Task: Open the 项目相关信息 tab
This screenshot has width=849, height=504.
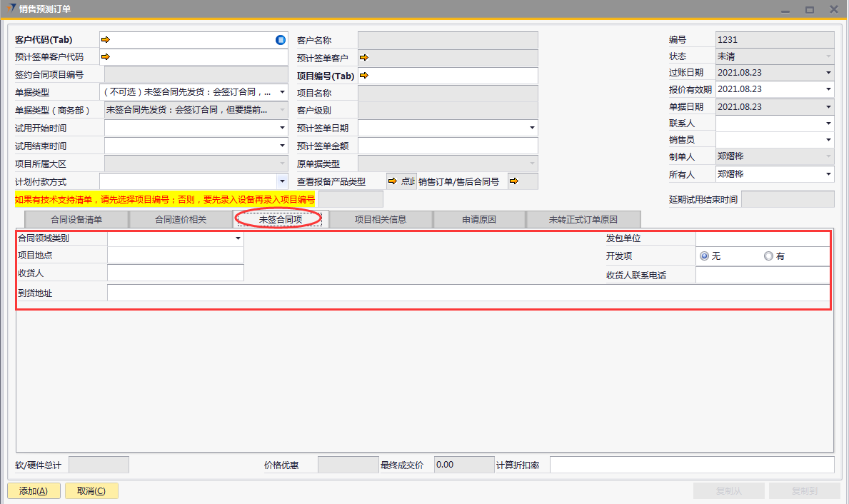Action: click(381, 219)
